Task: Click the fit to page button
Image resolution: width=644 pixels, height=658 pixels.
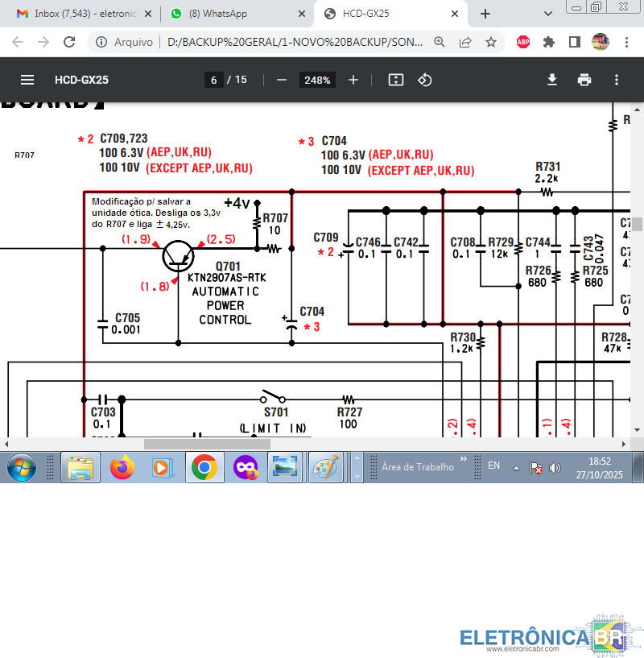Action: tap(395, 80)
